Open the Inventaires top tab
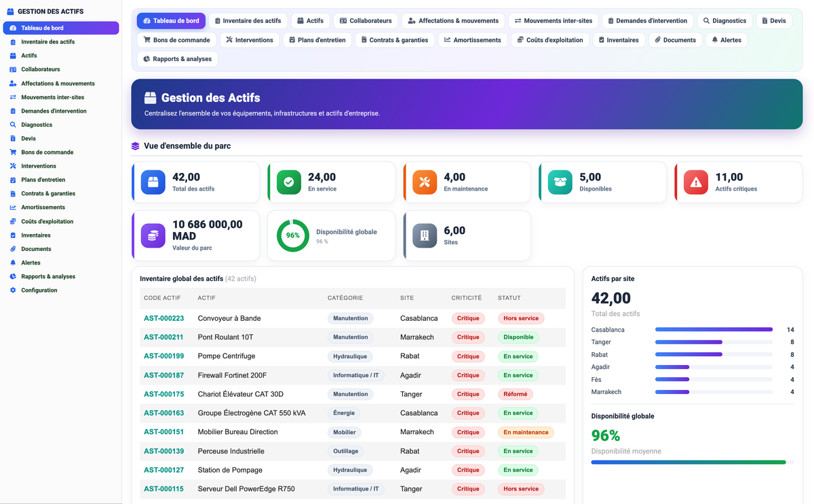The width and height of the screenshot is (814, 504). 619,40
